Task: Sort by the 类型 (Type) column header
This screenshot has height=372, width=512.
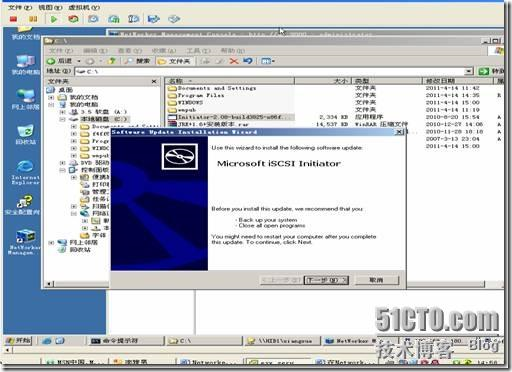Action: coord(387,81)
